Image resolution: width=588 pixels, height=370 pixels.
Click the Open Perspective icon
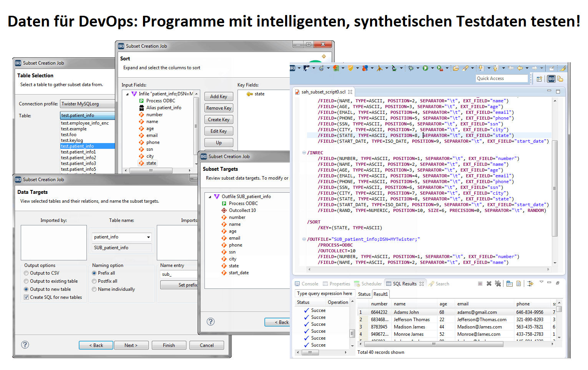coord(539,79)
